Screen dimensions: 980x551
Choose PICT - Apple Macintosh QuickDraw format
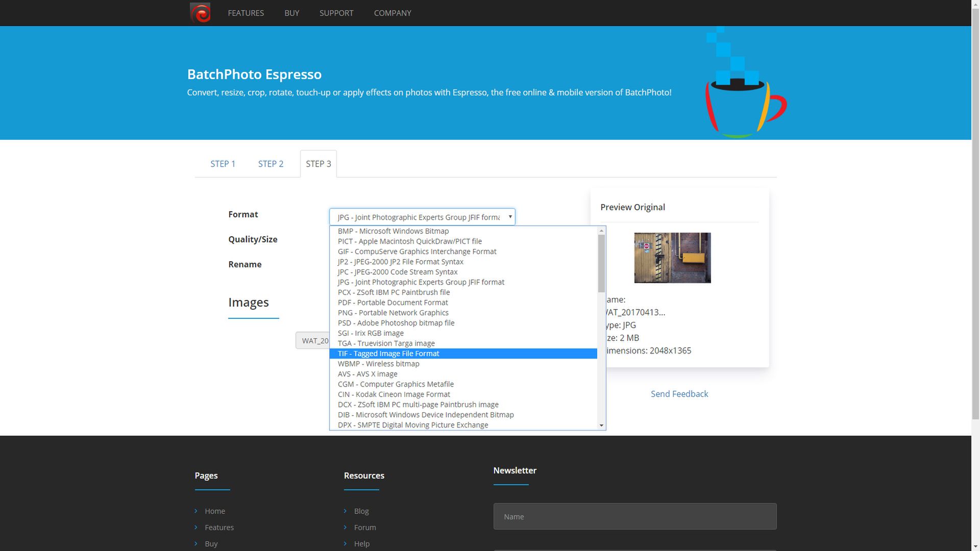463,241
